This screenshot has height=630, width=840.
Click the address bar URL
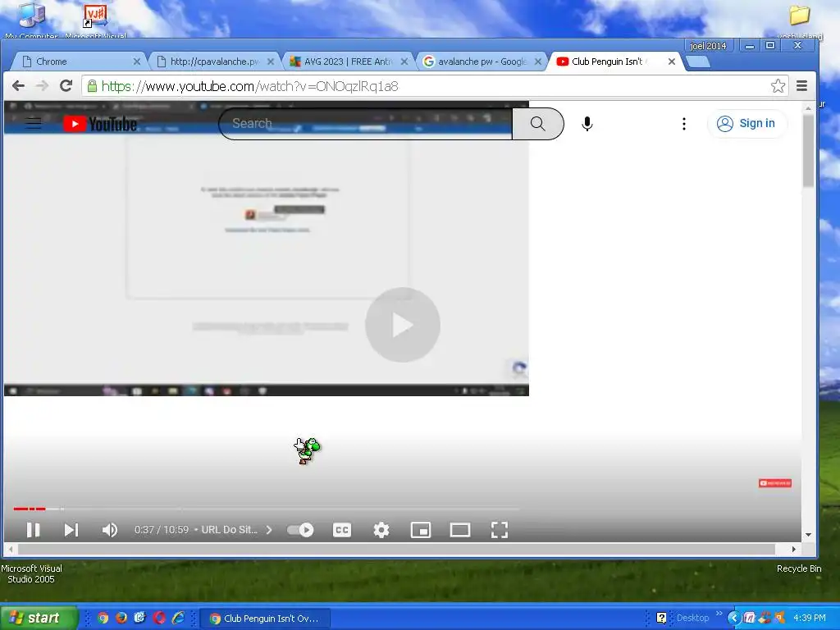click(249, 86)
